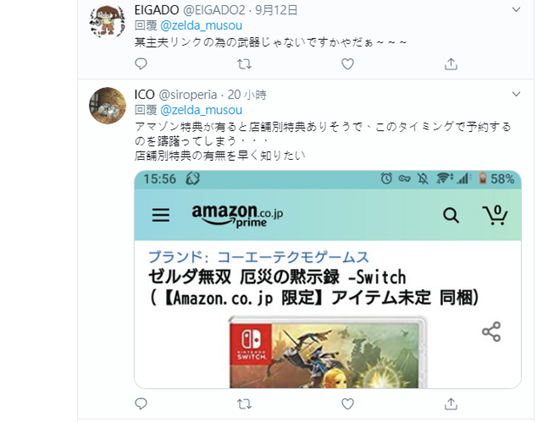The image size is (554, 422).
Task: Open the Amazon hamburger menu in the image
Action: coord(161,215)
